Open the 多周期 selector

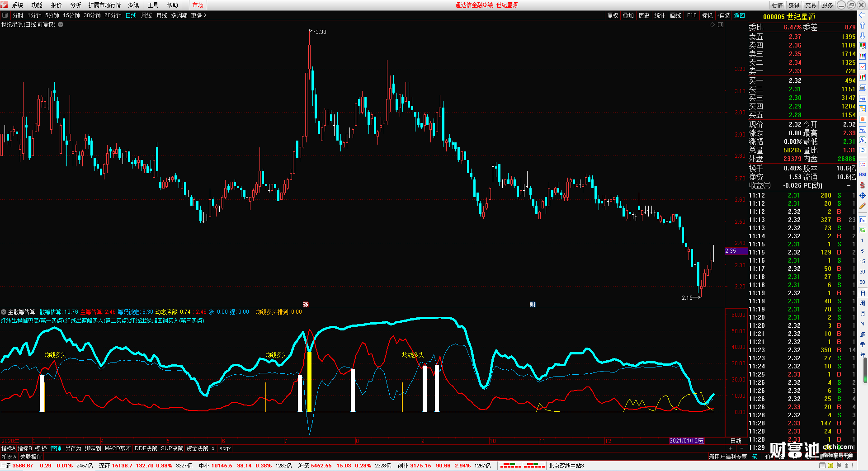click(179, 15)
